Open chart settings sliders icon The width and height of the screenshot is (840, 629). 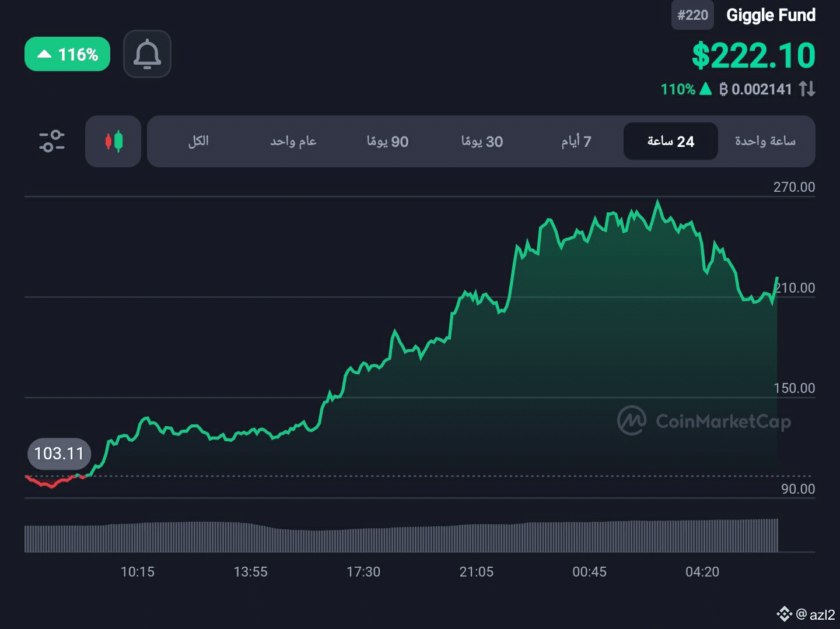(52, 141)
